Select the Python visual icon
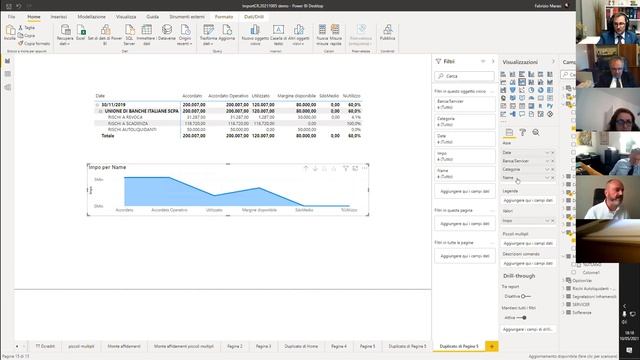640x360 pixels. (x=550, y=106)
